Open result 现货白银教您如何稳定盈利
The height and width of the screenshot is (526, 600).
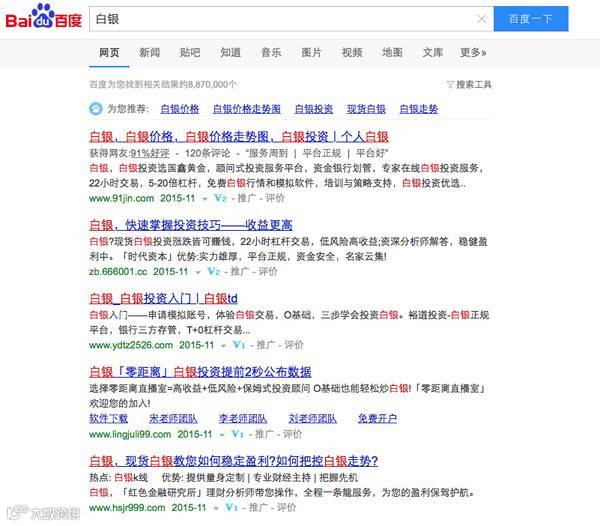click(234, 461)
